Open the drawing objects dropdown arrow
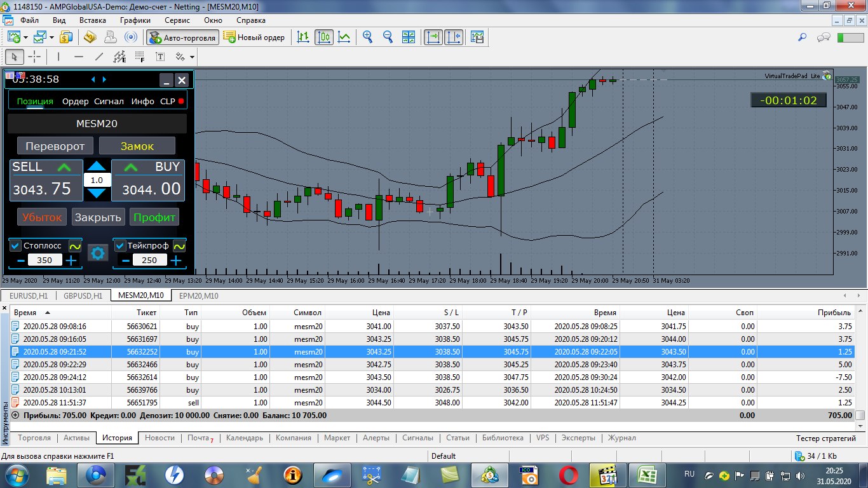This screenshot has height=488, width=868. pyautogui.click(x=192, y=57)
